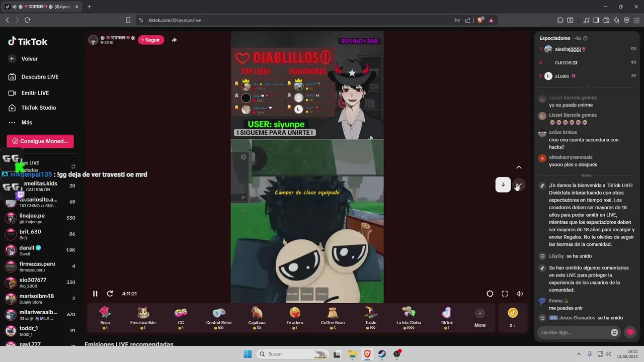Send the Coffee Bean gift
This screenshot has height=362, width=644.
(333, 318)
